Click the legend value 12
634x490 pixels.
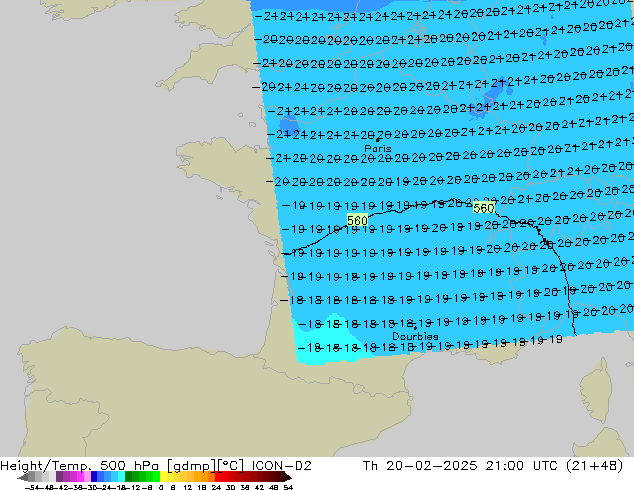(x=187, y=488)
